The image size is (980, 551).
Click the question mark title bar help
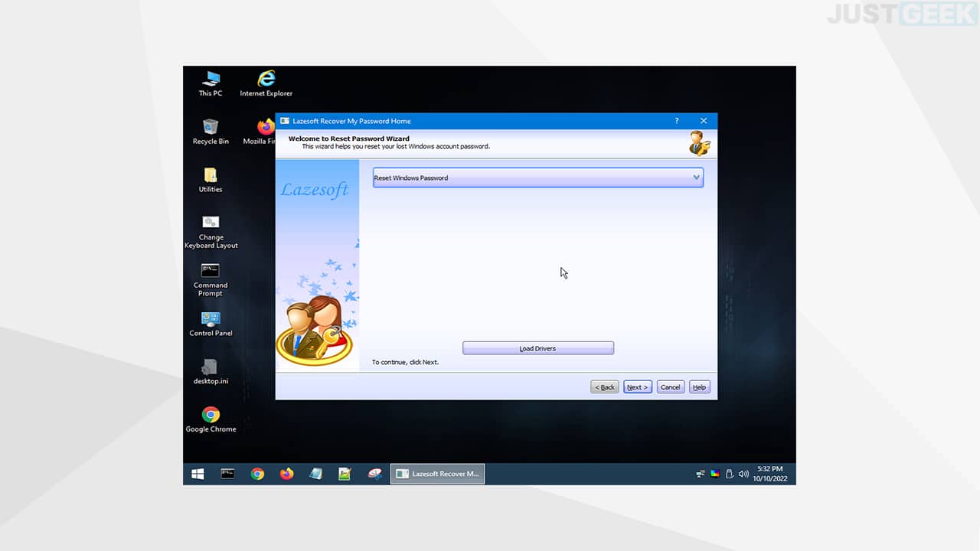(677, 121)
